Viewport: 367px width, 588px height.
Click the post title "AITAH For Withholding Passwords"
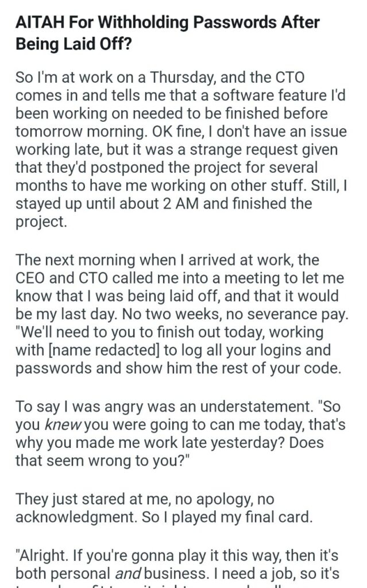point(167,24)
